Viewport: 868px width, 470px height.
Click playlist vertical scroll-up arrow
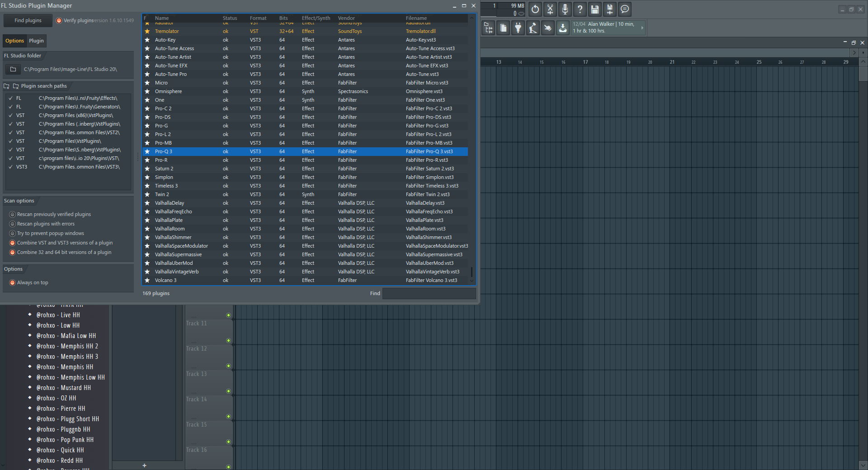pos(863,61)
